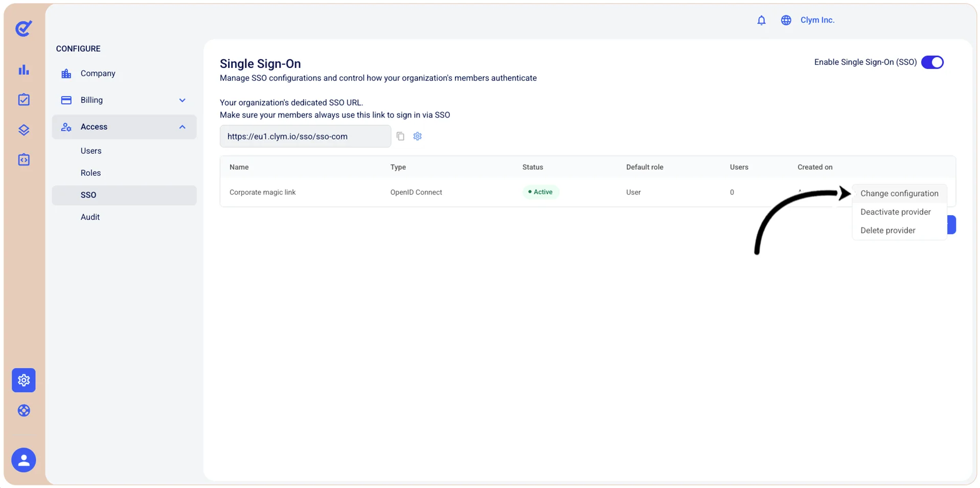This screenshot has width=980, height=488.
Task: Toggle Enable Single Sign-On switch
Action: click(932, 62)
